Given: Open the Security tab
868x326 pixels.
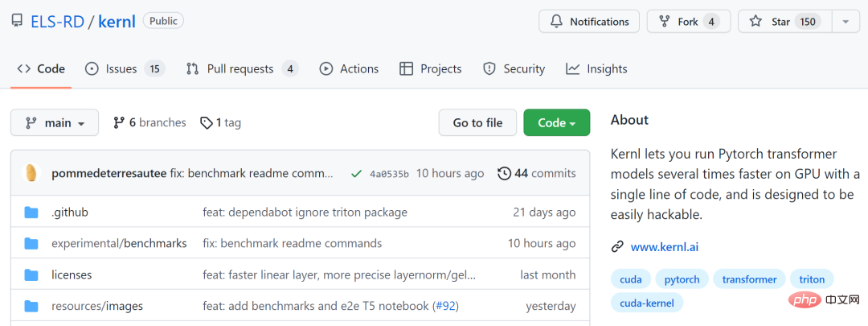Looking at the screenshot, I should [514, 68].
